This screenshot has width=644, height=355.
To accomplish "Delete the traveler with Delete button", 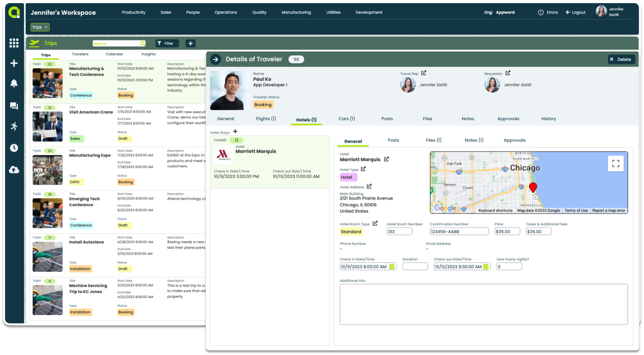I will [x=621, y=59].
